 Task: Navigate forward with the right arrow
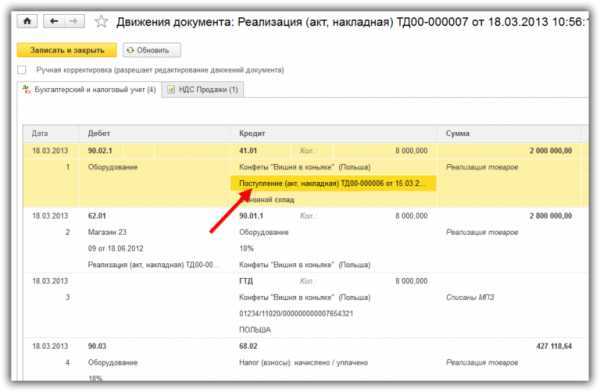tap(74, 21)
